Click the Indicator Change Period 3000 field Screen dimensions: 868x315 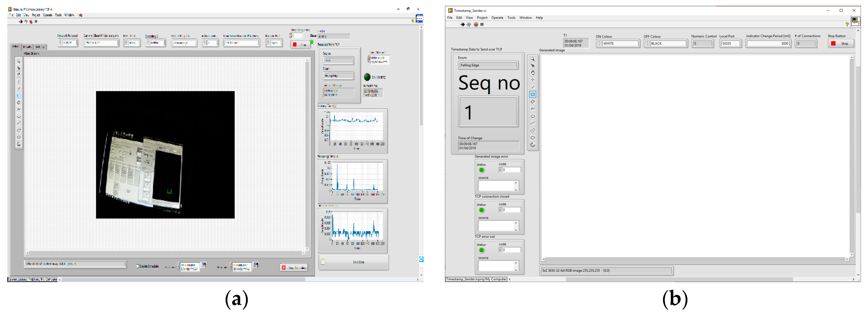768,44
